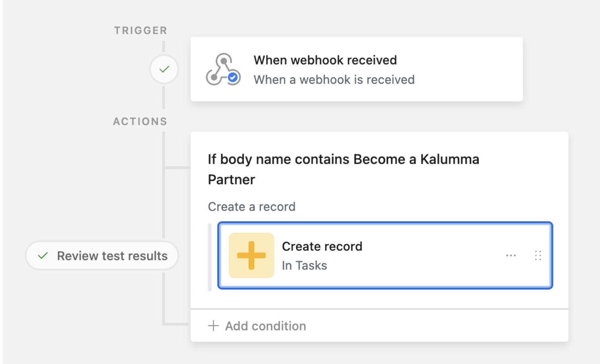Image resolution: width=600 pixels, height=364 pixels.
Task: Click the plus icon beside Add condition
Action: pyautogui.click(x=213, y=326)
